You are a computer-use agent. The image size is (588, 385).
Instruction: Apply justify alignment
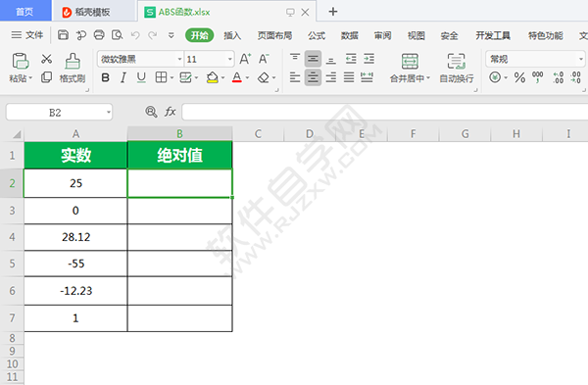(x=349, y=77)
